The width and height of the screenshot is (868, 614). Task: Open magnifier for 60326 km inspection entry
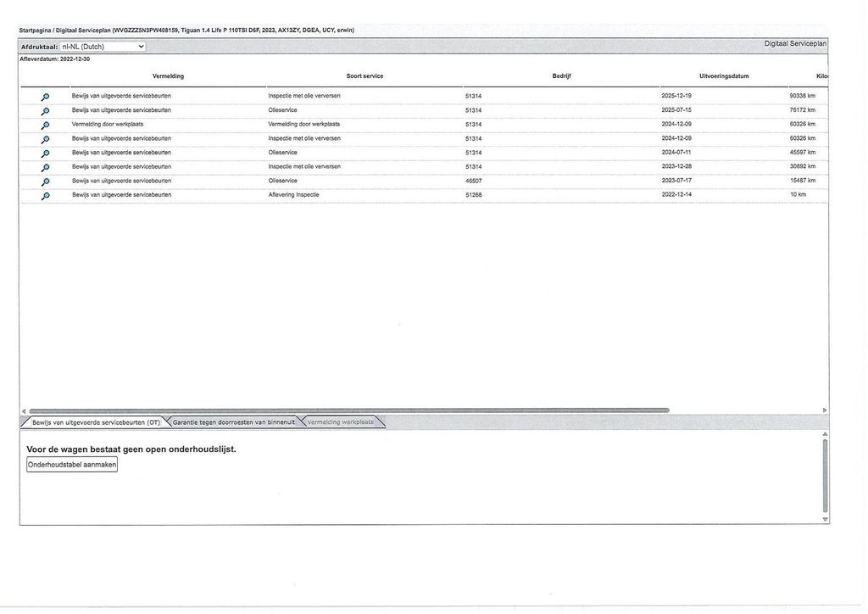(46, 140)
